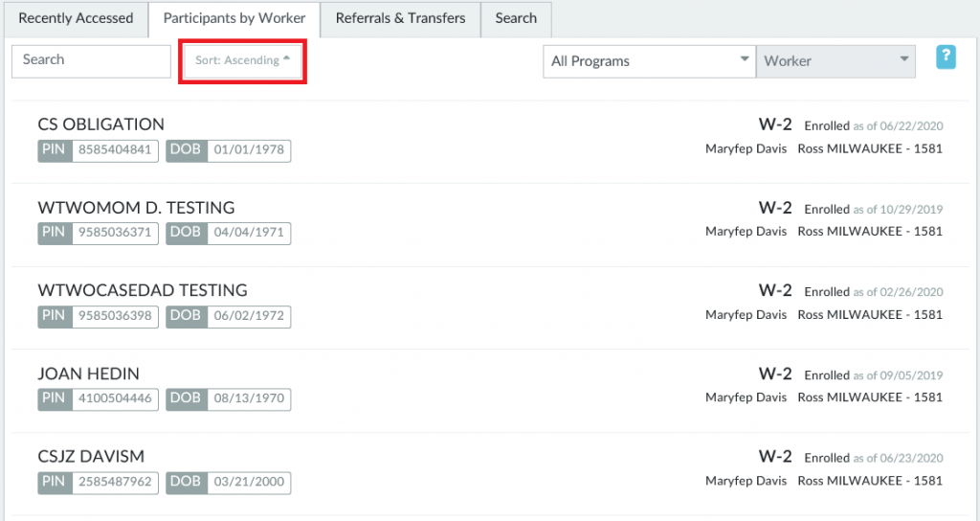The width and height of the screenshot is (980, 521).
Task: Click PIN 4100504446 for Joan Hedin
Action: pos(113,399)
